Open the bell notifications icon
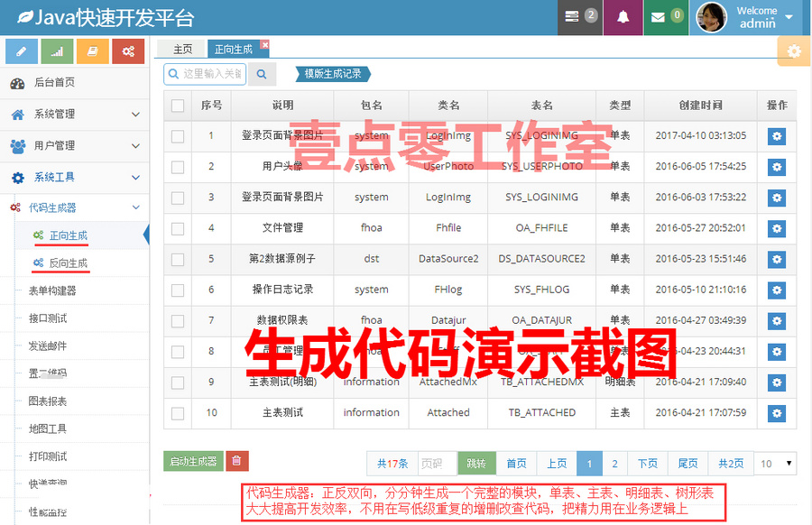The image size is (812, 525). [x=623, y=17]
